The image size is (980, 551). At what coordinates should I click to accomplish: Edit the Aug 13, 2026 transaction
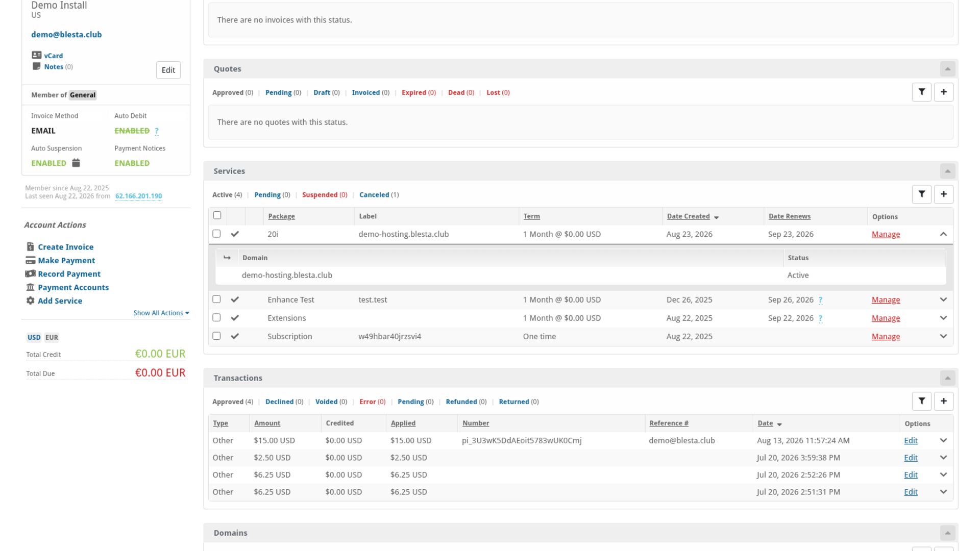[x=911, y=440]
